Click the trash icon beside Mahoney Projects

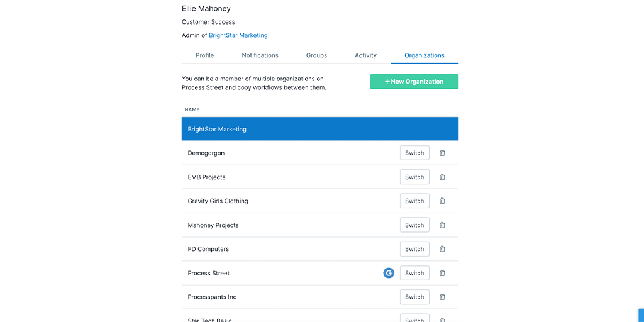pyautogui.click(x=442, y=225)
